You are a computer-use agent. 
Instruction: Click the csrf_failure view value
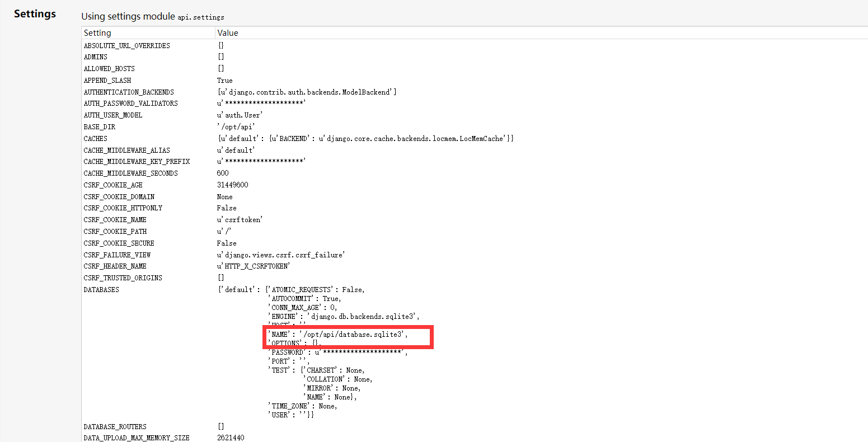(281, 255)
